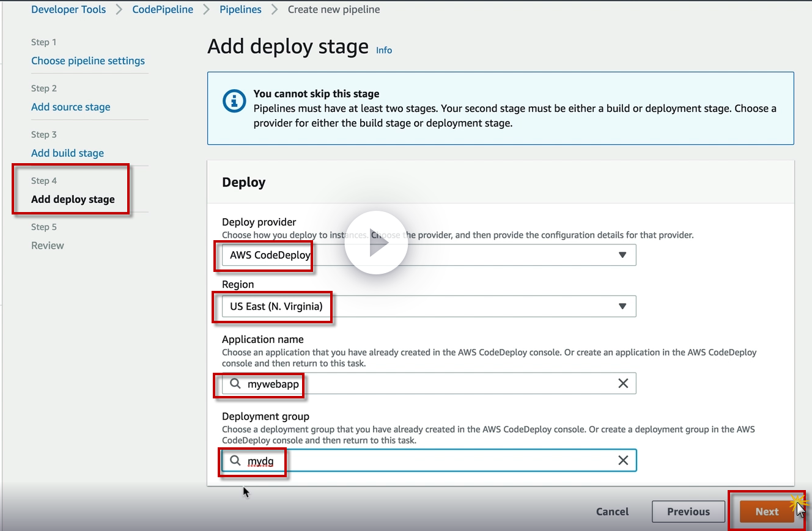Screen dimensions: 812x531
Task: Click the 'You cannot skip this stage' notice title
Action: (x=317, y=94)
